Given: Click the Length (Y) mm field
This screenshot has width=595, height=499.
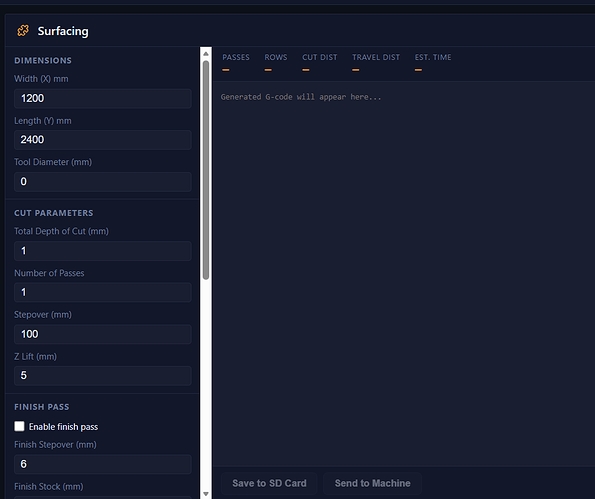Looking at the screenshot, I should [103, 140].
